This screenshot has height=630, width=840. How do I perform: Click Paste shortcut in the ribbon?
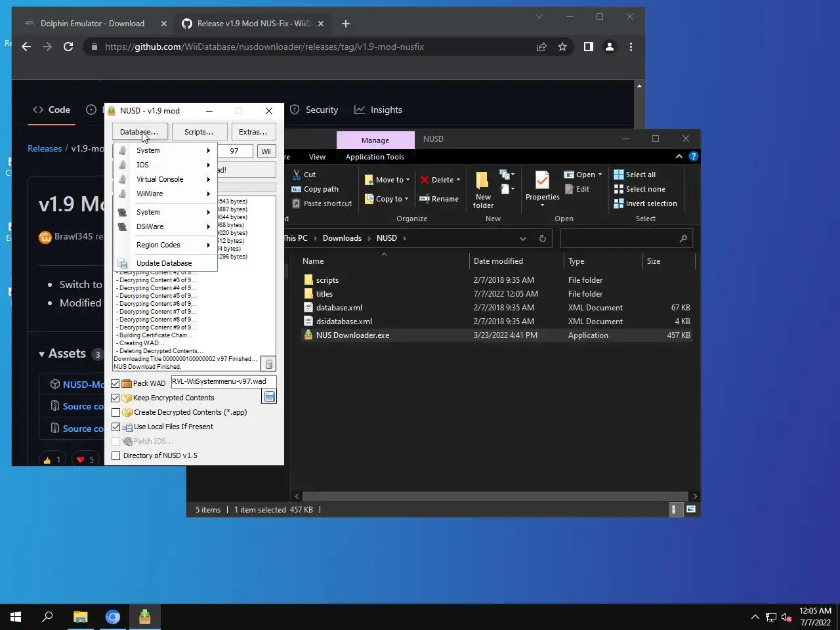point(322,203)
